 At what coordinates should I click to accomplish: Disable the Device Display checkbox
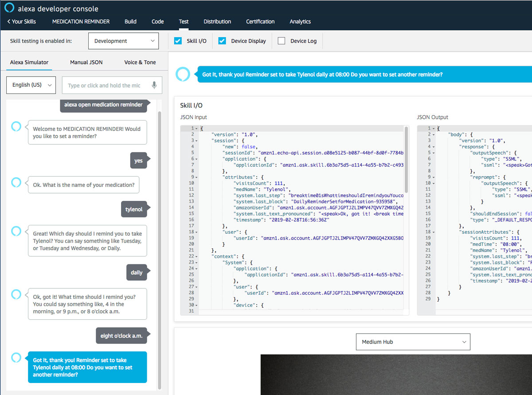[x=222, y=41]
